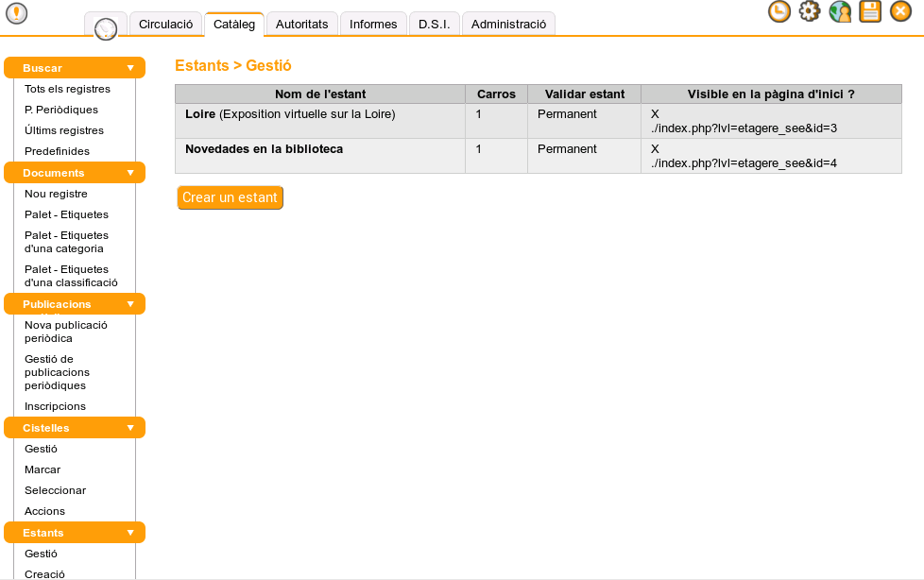The width and height of the screenshot is (924, 580).
Task: Click the globe with user icon
Action: click(840, 11)
